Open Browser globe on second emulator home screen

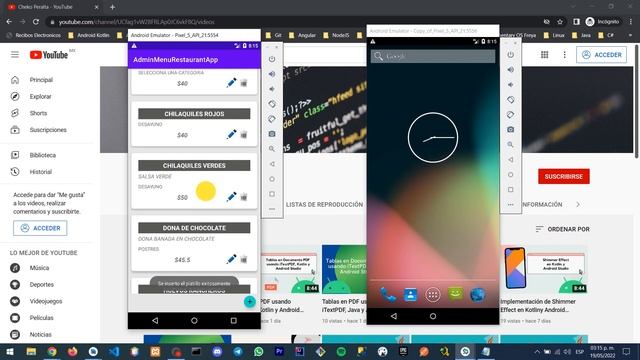(478, 294)
